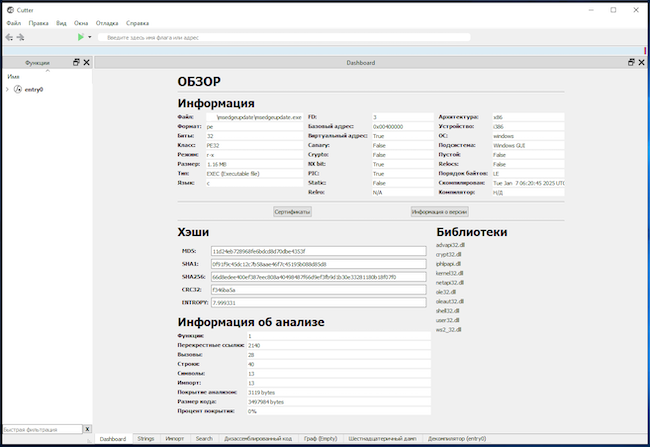Switch to the Strings tab
Screen dimensions: 650x447
pos(146,438)
